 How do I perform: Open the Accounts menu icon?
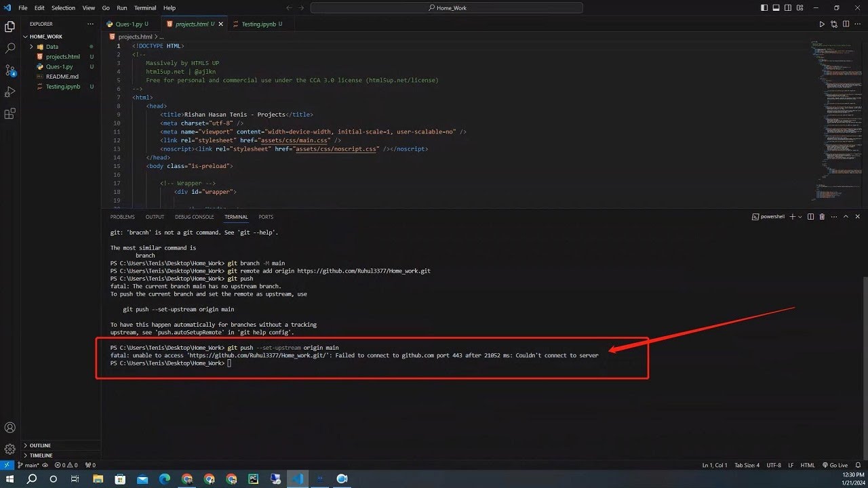click(10, 428)
